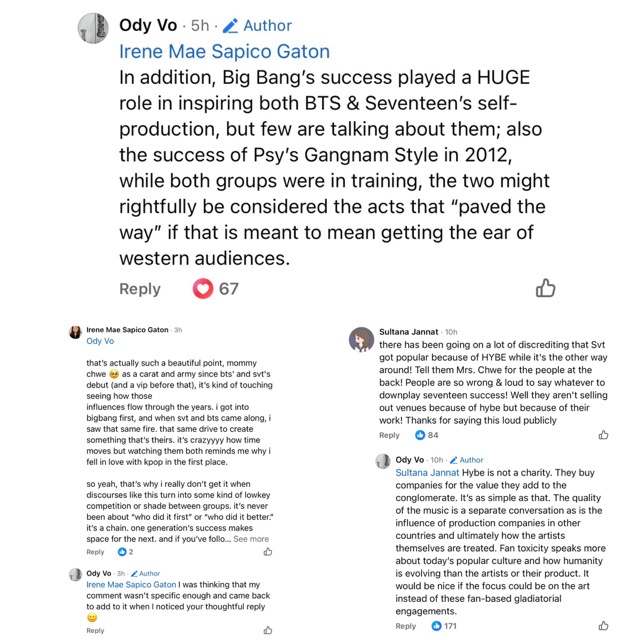
Task: Click the pencil Author badge beside 5h
Action: point(257,25)
